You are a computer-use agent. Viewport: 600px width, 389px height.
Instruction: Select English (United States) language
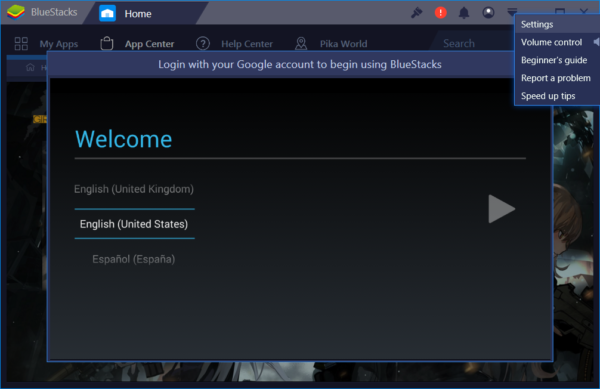click(x=134, y=224)
